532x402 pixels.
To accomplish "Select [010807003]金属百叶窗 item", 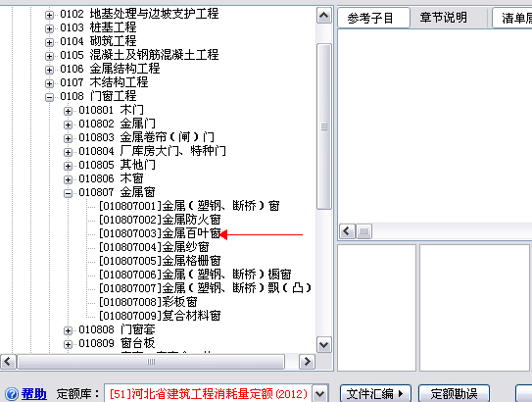I will [x=160, y=233].
